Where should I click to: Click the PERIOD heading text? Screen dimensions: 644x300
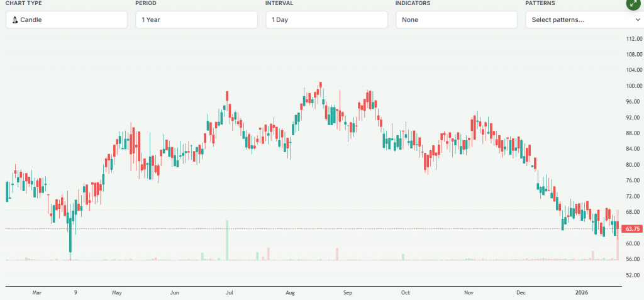pos(146,3)
